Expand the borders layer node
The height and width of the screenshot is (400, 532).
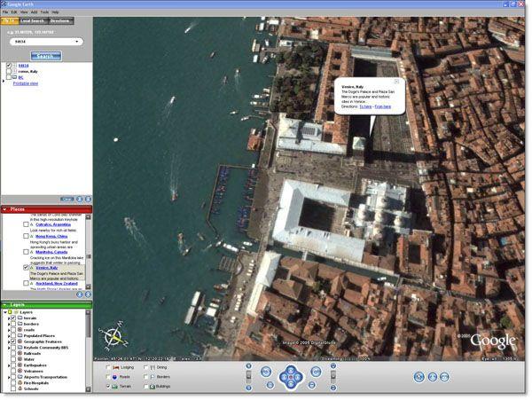pos(9,324)
